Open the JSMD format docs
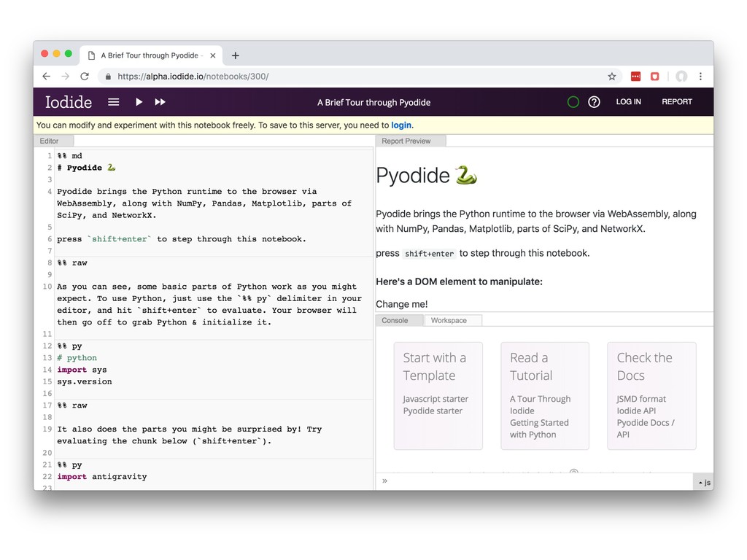747x560 pixels. [641, 399]
